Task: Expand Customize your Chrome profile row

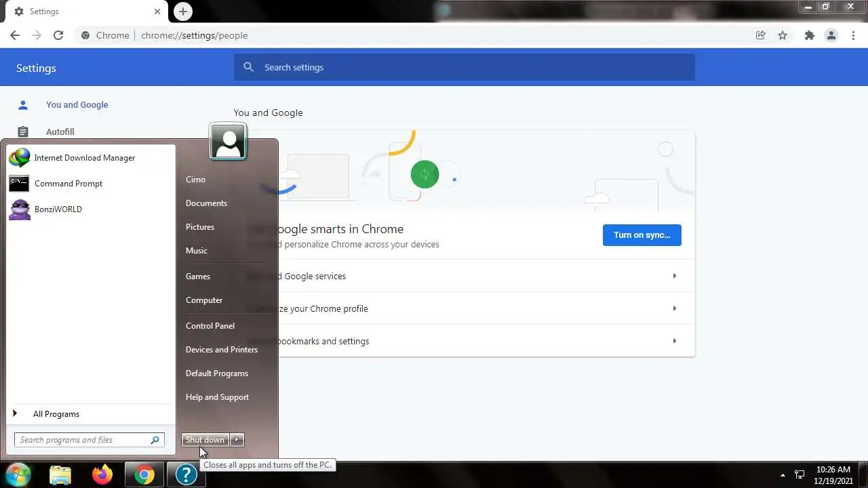Action: (x=465, y=308)
